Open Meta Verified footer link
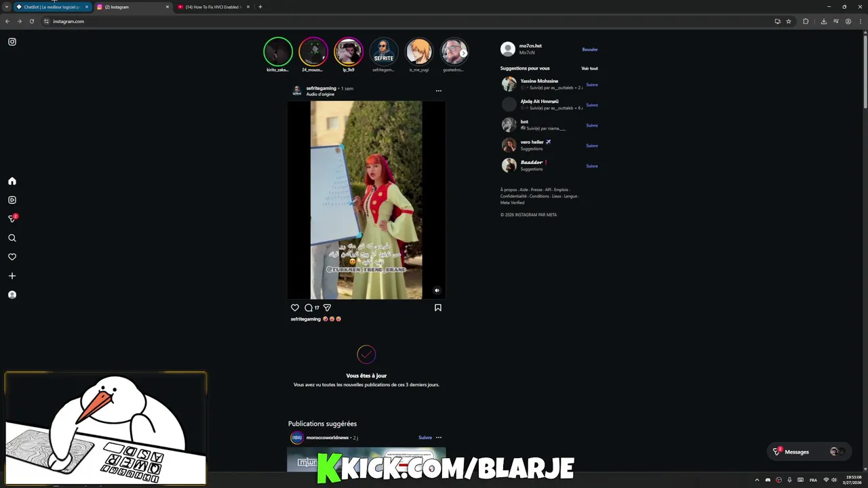Screen dimensions: 868x488 coord(512,203)
